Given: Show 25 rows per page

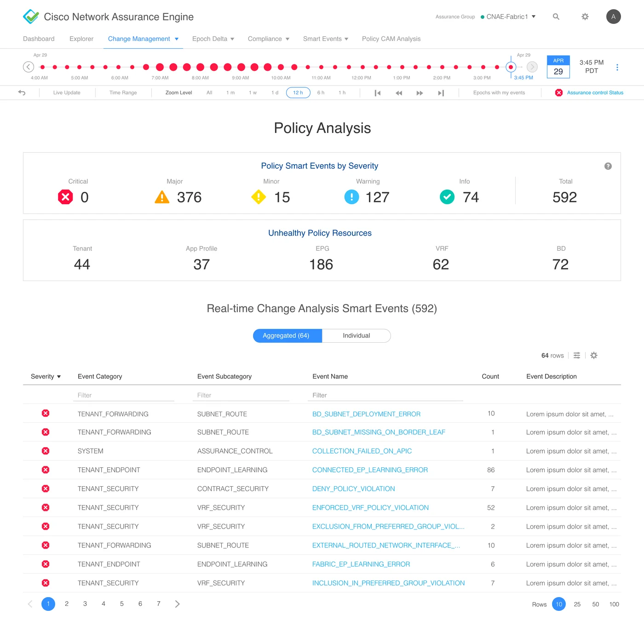Looking at the screenshot, I should 577,604.
